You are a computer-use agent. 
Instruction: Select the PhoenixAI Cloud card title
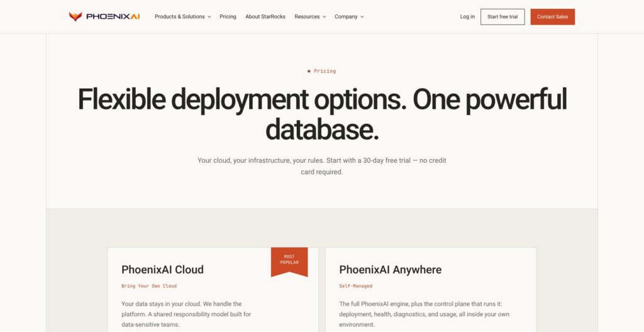click(163, 270)
